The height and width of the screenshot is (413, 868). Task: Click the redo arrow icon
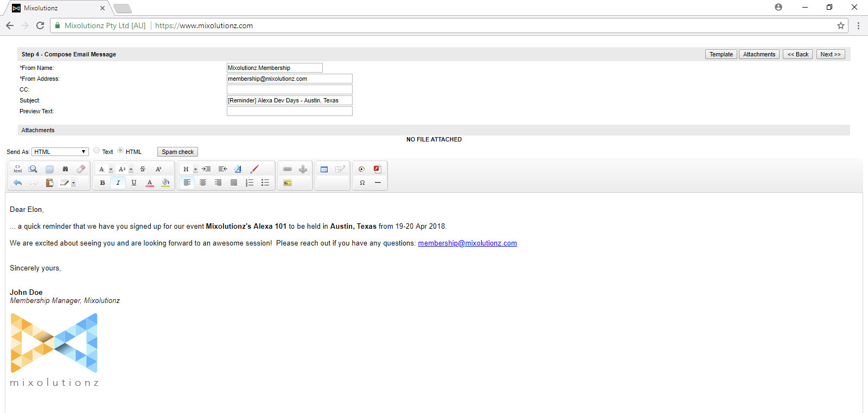pyautogui.click(x=33, y=183)
